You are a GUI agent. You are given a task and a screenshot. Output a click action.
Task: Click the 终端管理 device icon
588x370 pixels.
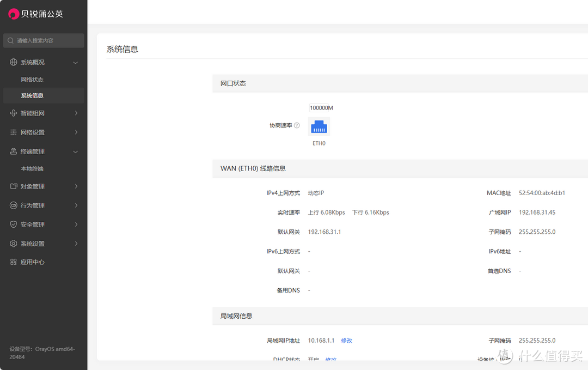(14, 151)
